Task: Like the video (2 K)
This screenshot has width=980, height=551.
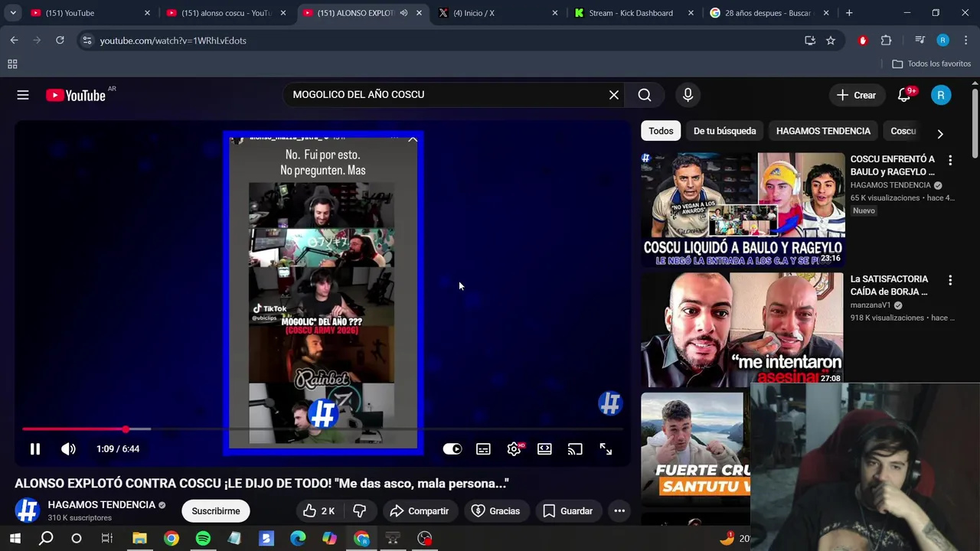Action: click(318, 511)
